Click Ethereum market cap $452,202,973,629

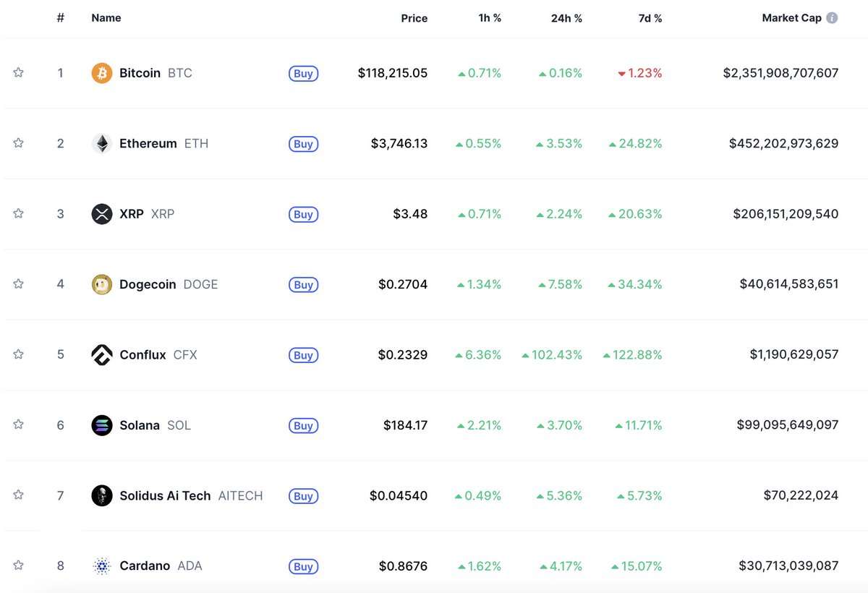click(784, 143)
